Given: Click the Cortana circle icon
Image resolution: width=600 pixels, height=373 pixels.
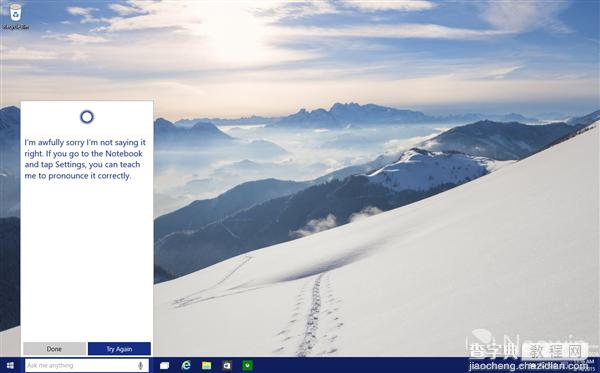Looking at the screenshot, I should click(x=87, y=117).
